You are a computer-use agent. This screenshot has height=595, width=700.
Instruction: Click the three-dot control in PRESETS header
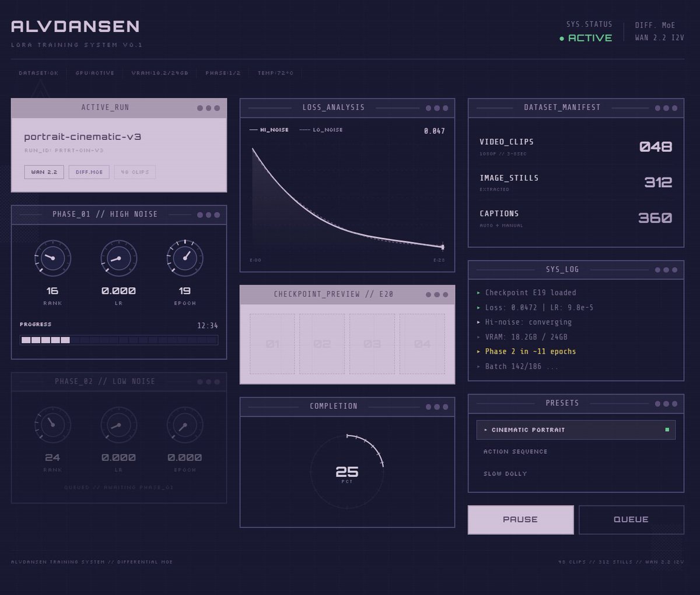tap(666, 404)
